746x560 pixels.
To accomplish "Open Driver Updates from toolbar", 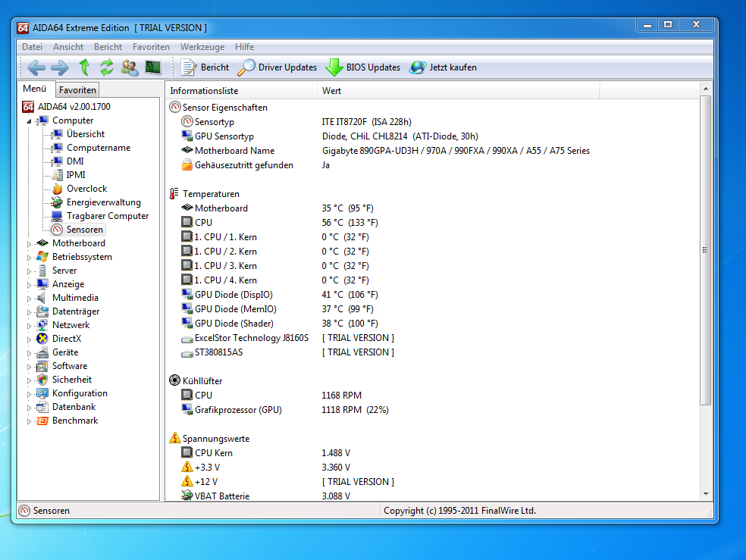I will (x=277, y=67).
